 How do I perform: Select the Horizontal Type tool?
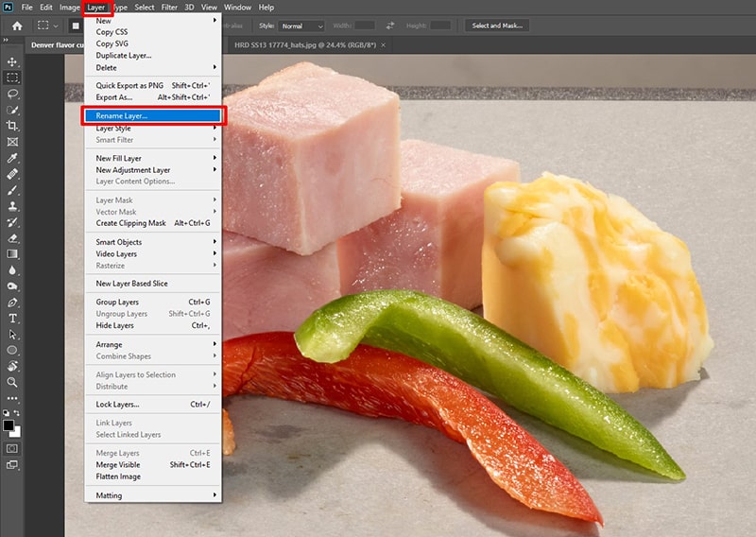pyautogui.click(x=12, y=319)
